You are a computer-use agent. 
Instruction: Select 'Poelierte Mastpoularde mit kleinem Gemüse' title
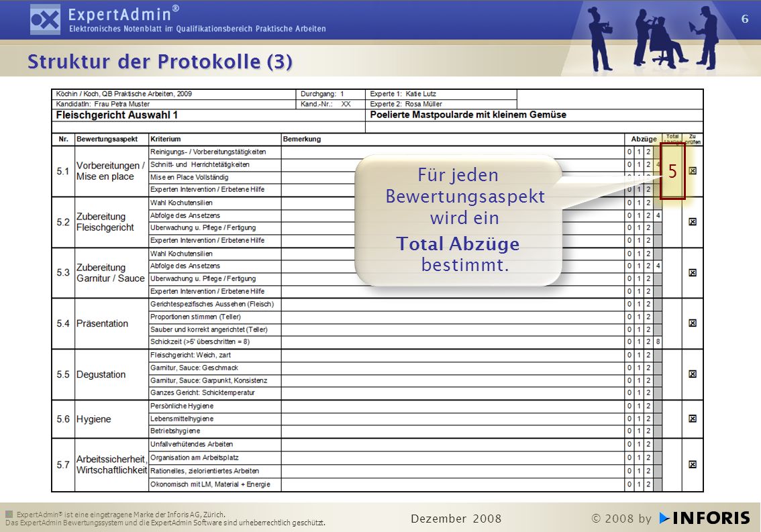pyautogui.click(x=468, y=115)
